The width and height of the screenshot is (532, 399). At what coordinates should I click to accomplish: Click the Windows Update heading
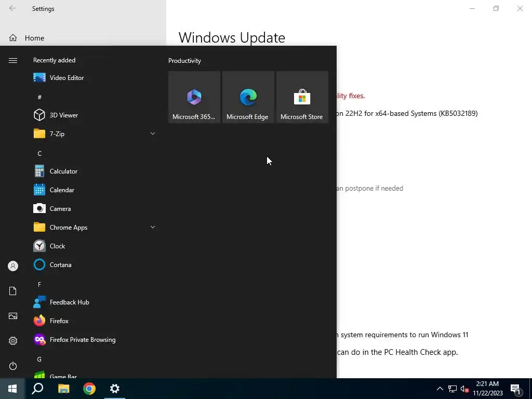(232, 37)
